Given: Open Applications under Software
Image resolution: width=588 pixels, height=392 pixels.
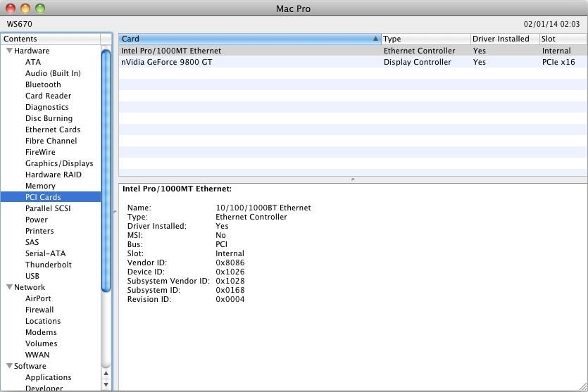Looking at the screenshot, I should point(49,377).
